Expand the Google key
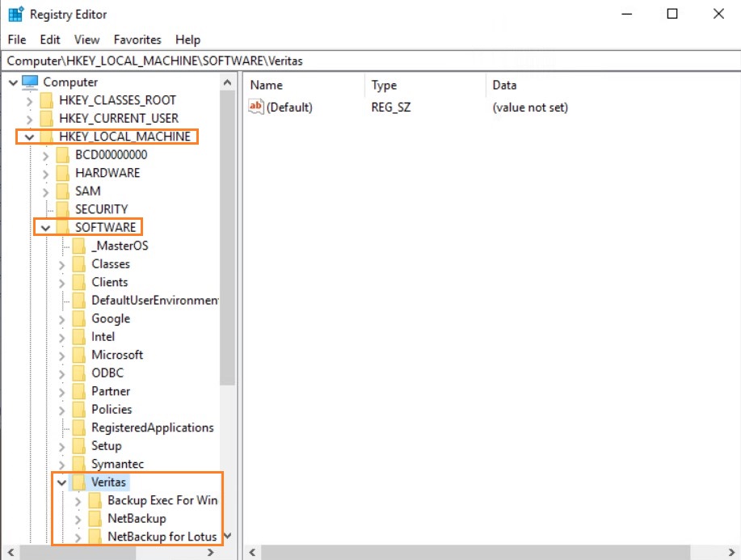The image size is (741, 560). pyautogui.click(x=62, y=319)
